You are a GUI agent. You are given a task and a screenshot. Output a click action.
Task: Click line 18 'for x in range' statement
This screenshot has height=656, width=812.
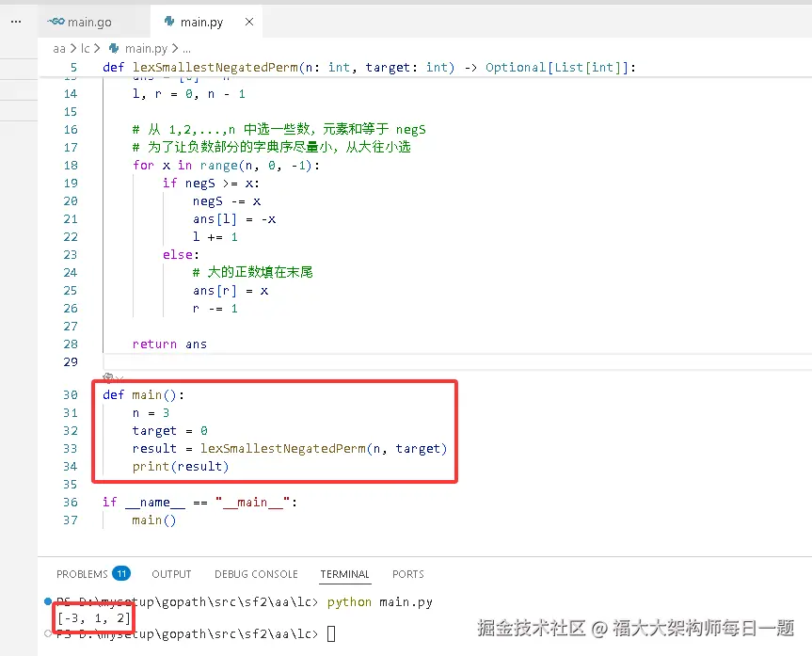click(x=226, y=166)
